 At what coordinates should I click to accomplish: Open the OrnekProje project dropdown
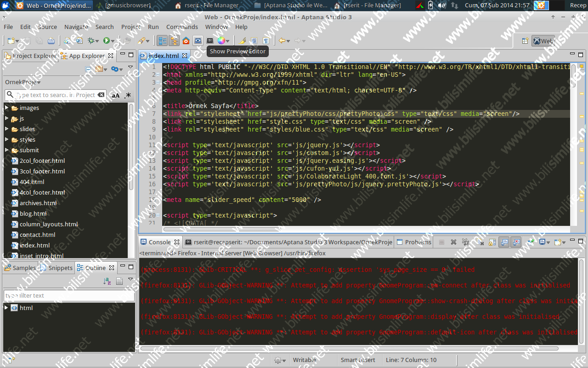click(23, 82)
